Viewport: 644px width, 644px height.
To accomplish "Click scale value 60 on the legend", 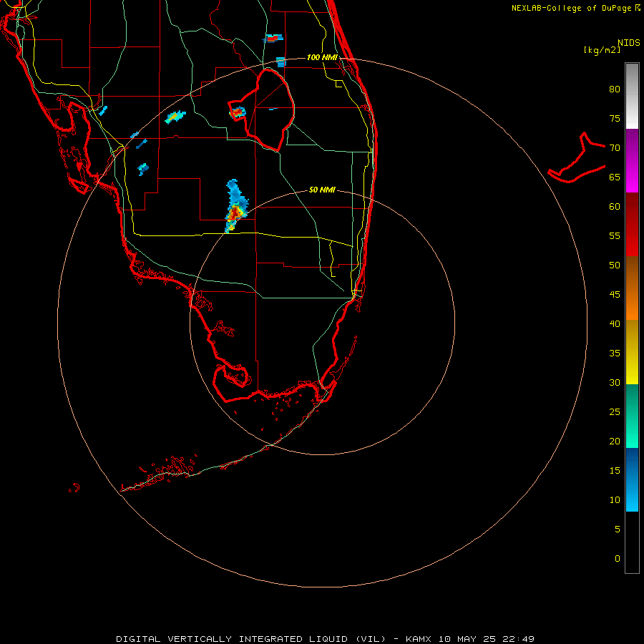I will [x=615, y=207].
